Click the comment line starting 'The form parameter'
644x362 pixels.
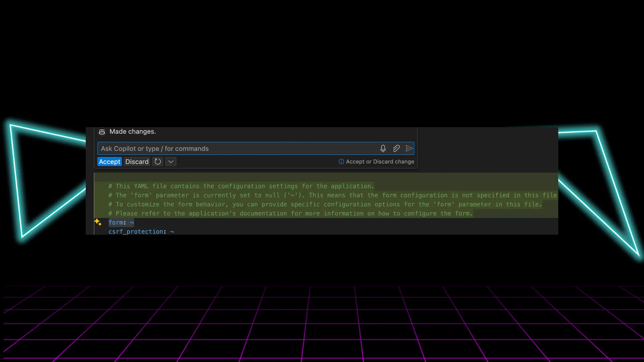point(314,195)
